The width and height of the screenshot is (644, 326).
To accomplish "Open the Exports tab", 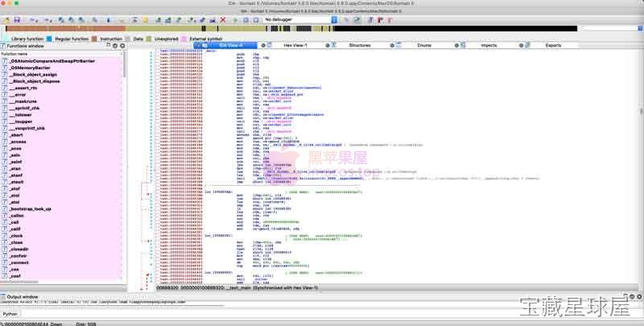I will pyautogui.click(x=553, y=45).
